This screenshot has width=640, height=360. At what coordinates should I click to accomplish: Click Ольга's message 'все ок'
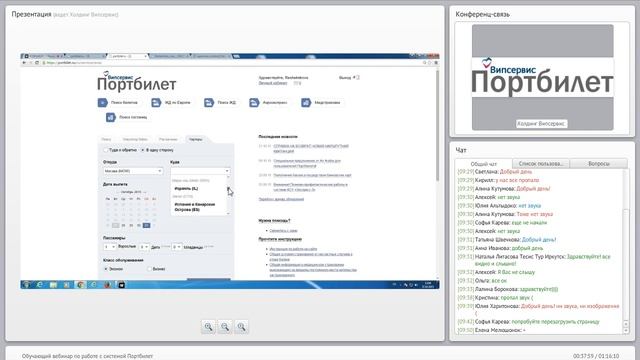pyautogui.click(x=499, y=281)
